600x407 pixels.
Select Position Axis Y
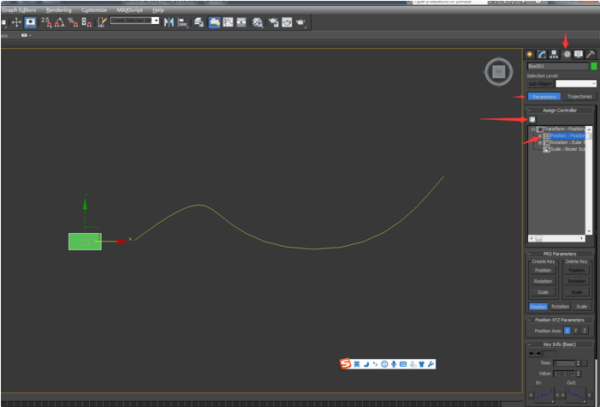(576, 330)
